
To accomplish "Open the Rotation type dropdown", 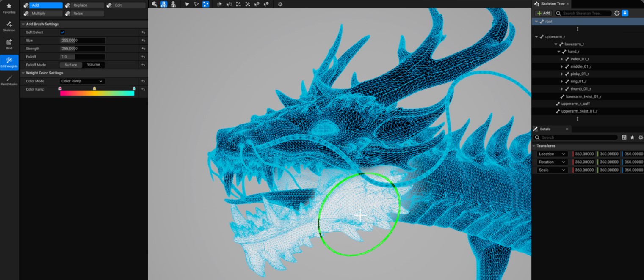I will click(552, 162).
